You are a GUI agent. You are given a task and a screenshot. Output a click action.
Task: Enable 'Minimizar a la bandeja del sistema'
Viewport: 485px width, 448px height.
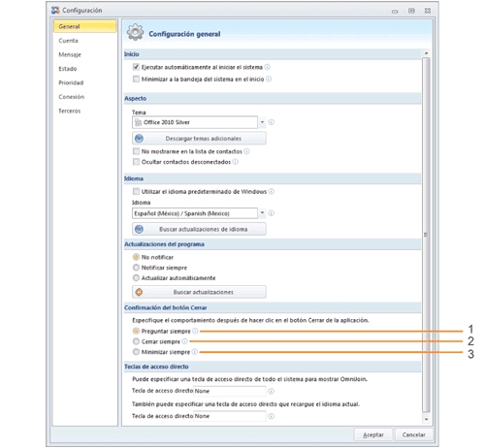pyautogui.click(x=136, y=79)
